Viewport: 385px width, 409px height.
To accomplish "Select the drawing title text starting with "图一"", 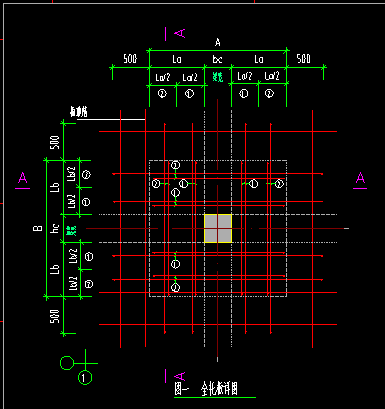I will (x=206, y=389).
